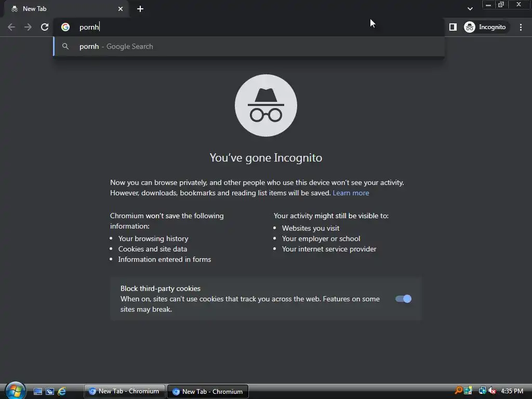
Task: Click Switch between windows quick launch icon
Action: tap(50, 392)
